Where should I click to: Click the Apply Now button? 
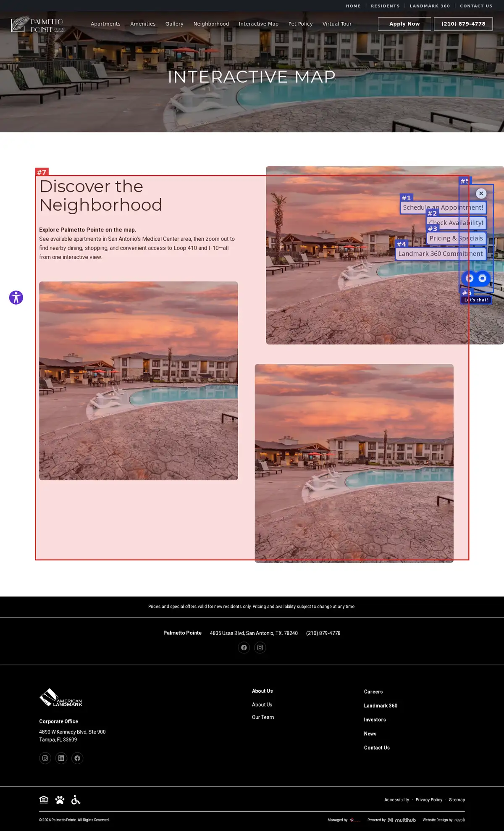[404, 24]
